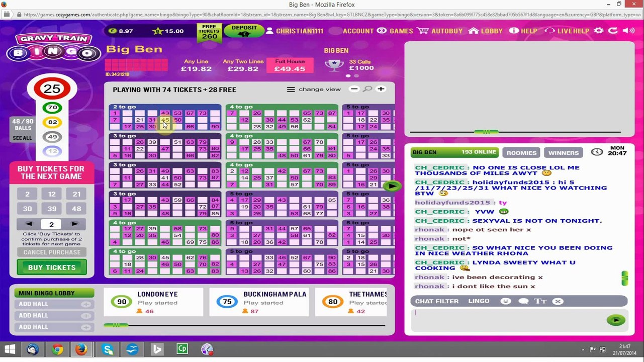Click the chat toolbar X icon
Screen dimensions: 644x362
pos(558,301)
